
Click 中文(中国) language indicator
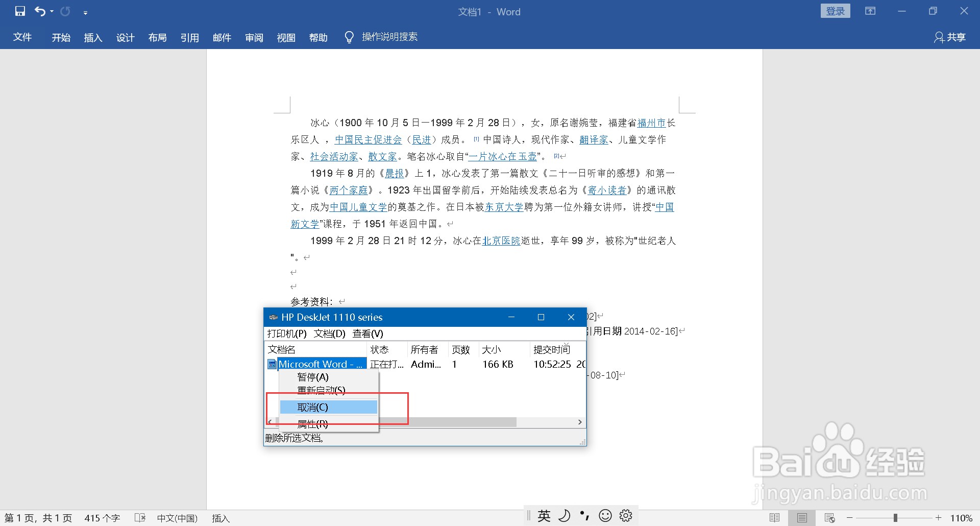pyautogui.click(x=177, y=518)
